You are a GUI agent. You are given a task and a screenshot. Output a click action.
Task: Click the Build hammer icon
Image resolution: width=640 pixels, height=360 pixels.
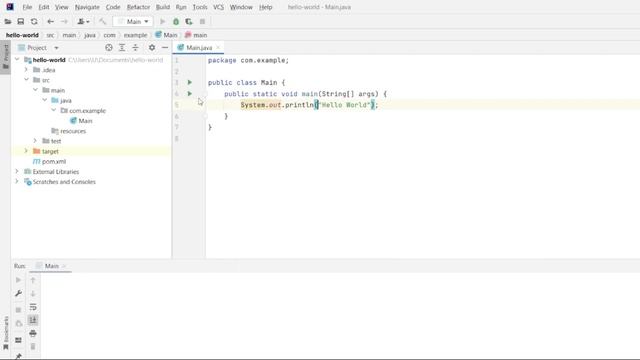pos(102,22)
